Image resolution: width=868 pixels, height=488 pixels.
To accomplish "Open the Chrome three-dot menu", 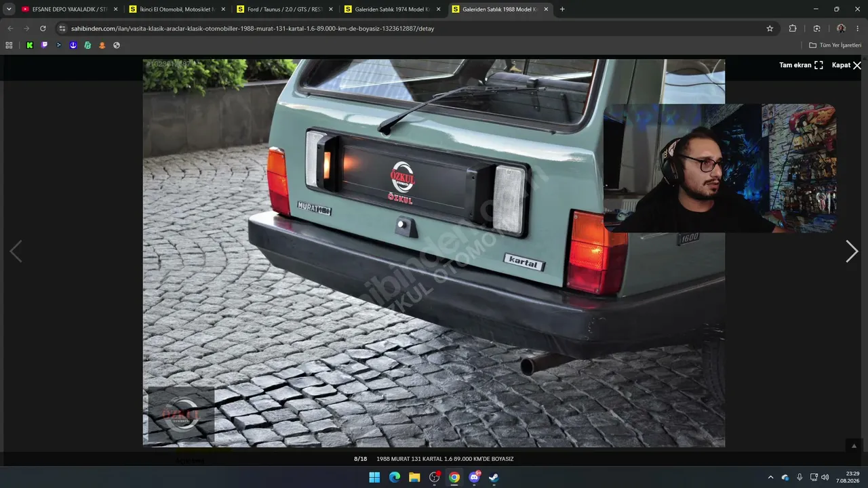I will tap(858, 28).
